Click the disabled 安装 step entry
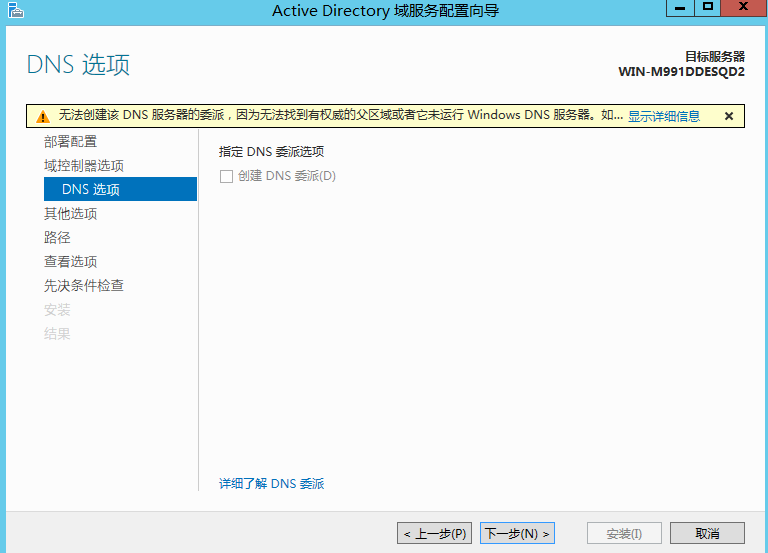This screenshot has width=768, height=553. click(x=57, y=310)
